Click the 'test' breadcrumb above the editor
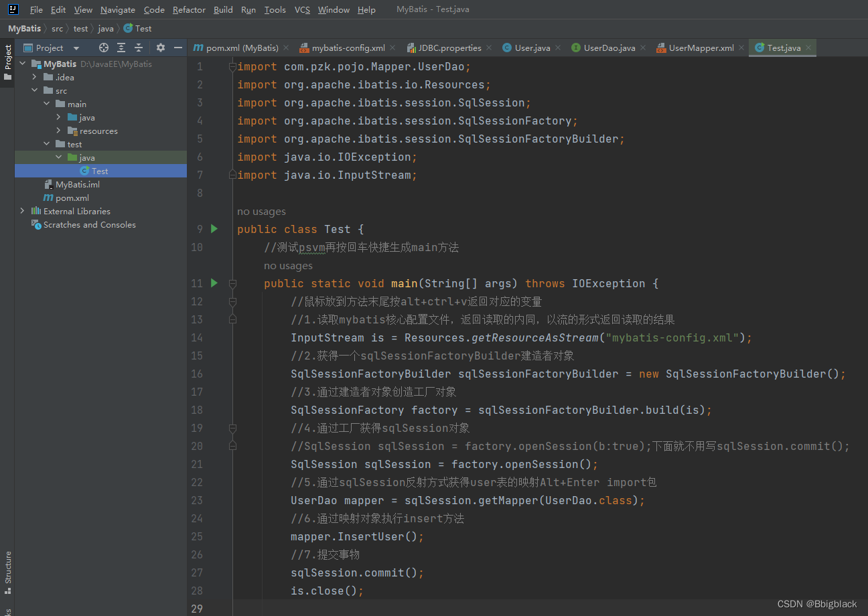The height and width of the screenshot is (616, 868). coord(80,28)
